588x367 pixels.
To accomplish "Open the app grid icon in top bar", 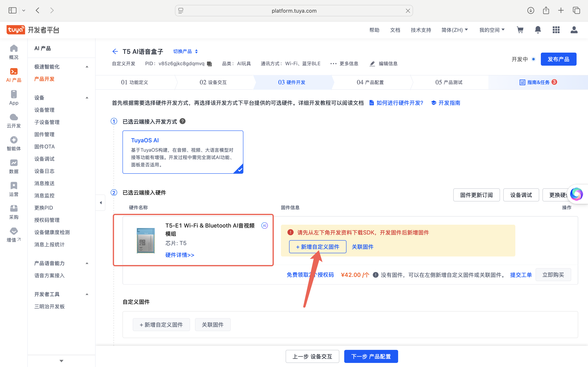I will [x=556, y=30].
